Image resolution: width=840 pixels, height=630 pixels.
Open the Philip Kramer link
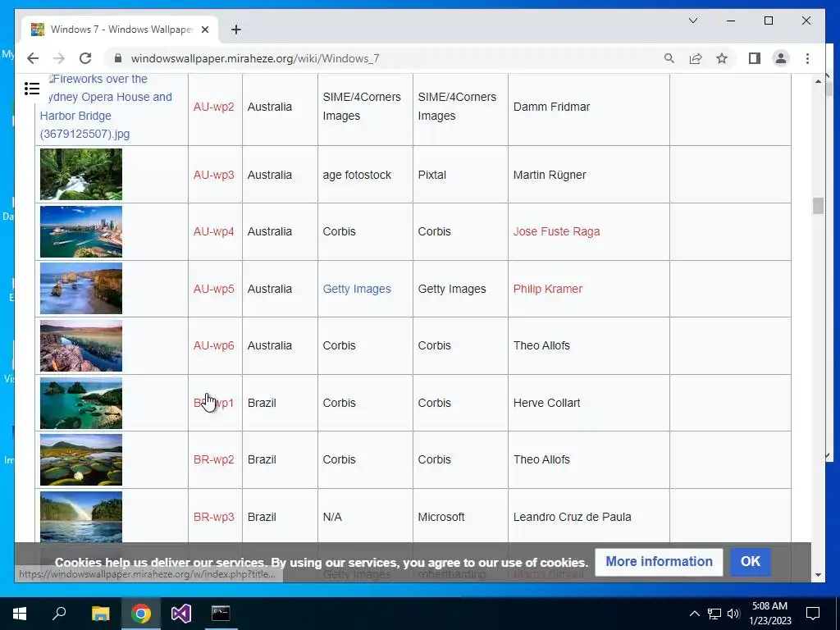pos(547,289)
